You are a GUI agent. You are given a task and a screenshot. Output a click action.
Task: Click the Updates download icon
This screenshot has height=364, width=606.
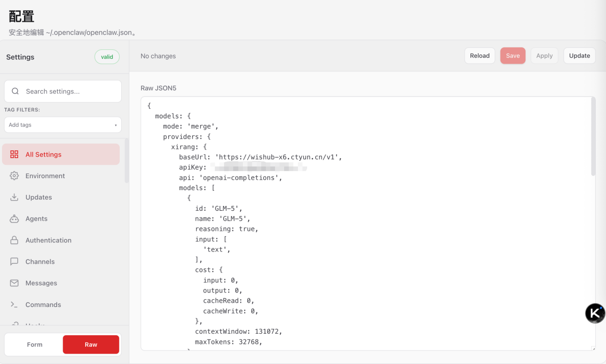14,197
